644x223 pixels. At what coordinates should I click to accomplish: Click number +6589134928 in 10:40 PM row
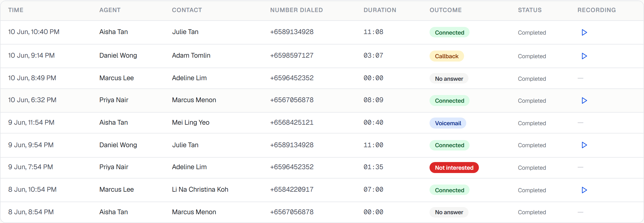[292, 32]
